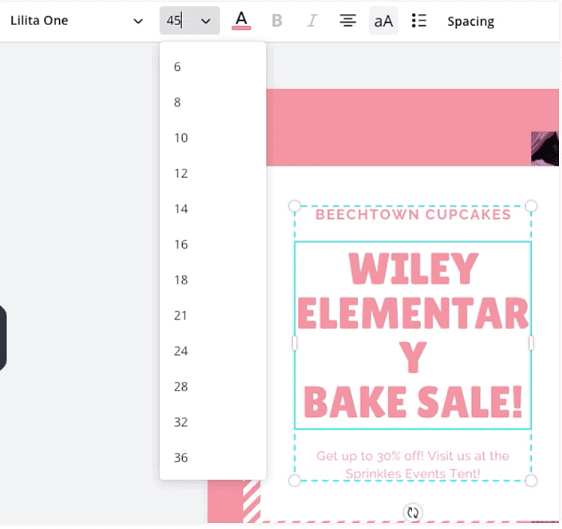The image size is (562, 529).
Task: Select font size 32
Action: (213, 422)
